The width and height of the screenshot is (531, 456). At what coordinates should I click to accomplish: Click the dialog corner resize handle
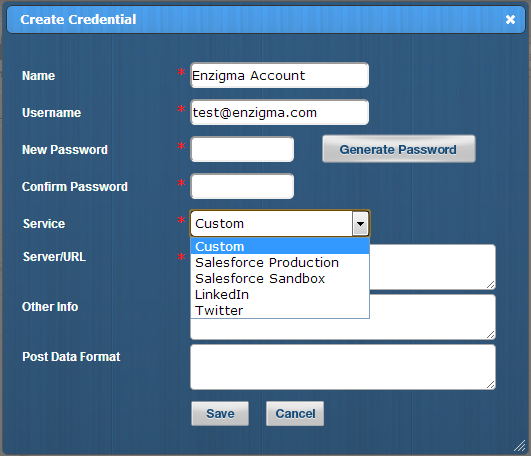coord(519,446)
